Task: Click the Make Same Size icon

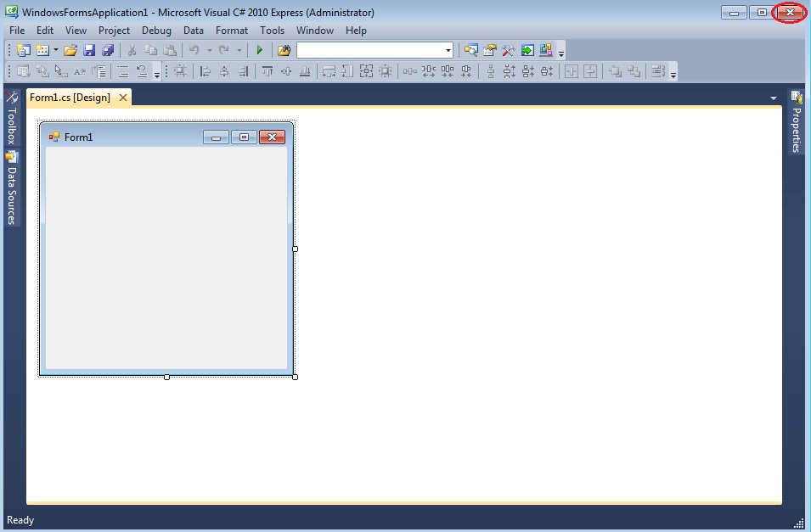Action: (366, 70)
